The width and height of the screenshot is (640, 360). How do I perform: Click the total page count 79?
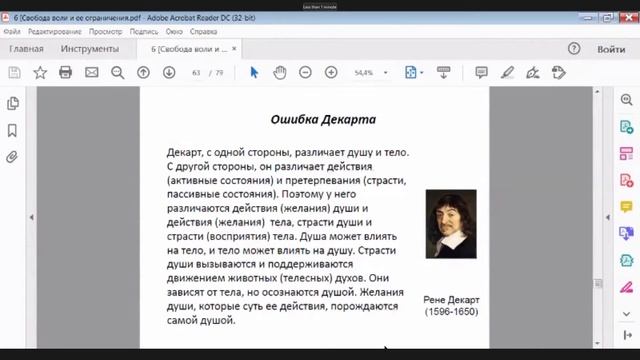click(220, 73)
